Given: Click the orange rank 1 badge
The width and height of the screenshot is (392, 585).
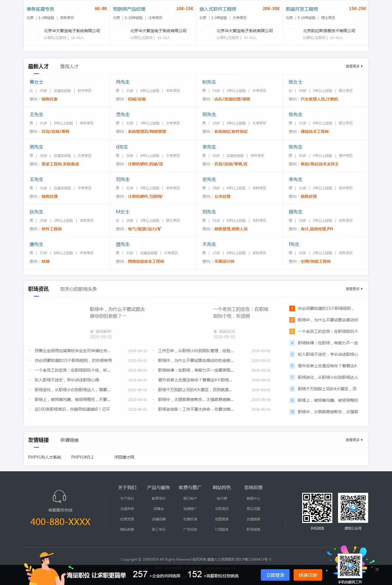Looking at the screenshot, I should pos(292,308).
